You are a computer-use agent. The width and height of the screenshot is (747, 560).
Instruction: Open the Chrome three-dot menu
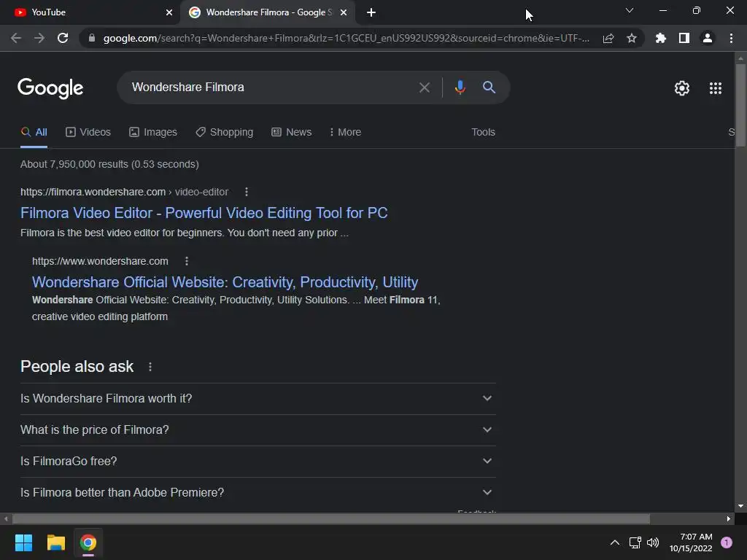click(731, 38)
